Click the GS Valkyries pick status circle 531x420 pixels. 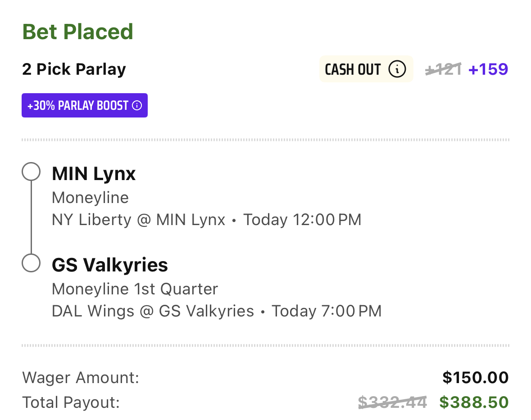pyautogui.click(x=31, y=263)
